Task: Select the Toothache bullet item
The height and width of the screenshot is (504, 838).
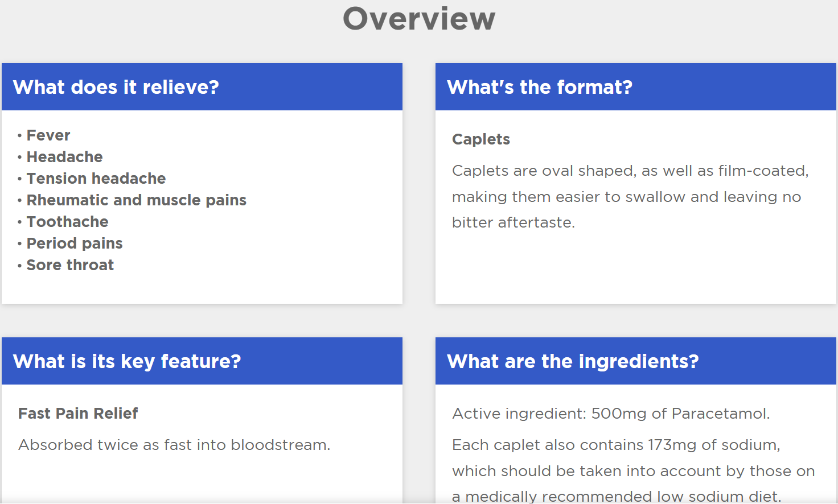Action: point(67,222)
